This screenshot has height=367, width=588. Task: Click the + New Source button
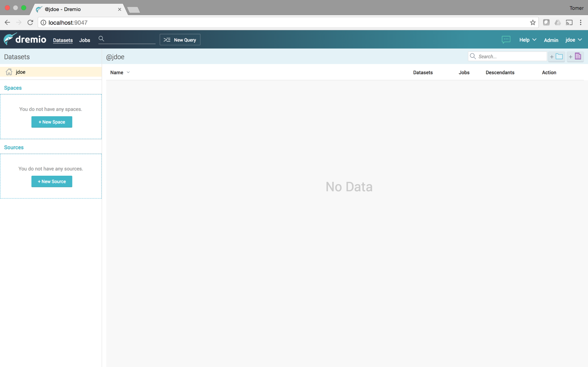click(x=52, y=181)
